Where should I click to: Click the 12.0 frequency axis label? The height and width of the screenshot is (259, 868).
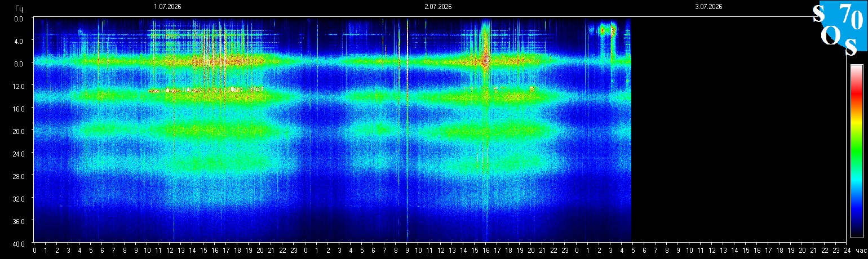(x=18, y=86)
